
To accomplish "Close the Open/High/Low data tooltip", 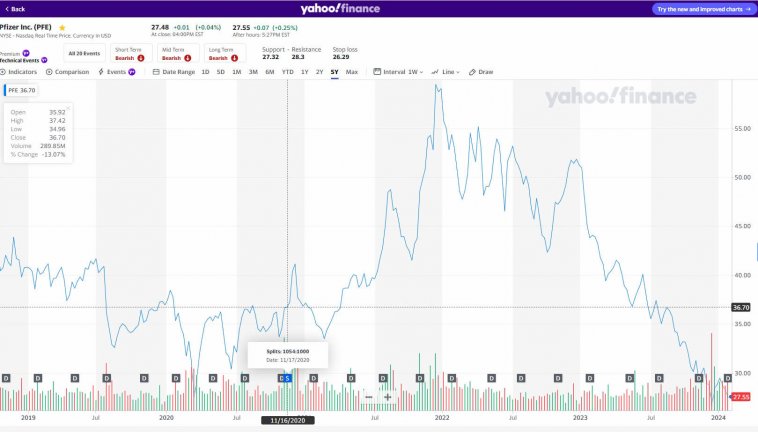I will click(68, 108).
